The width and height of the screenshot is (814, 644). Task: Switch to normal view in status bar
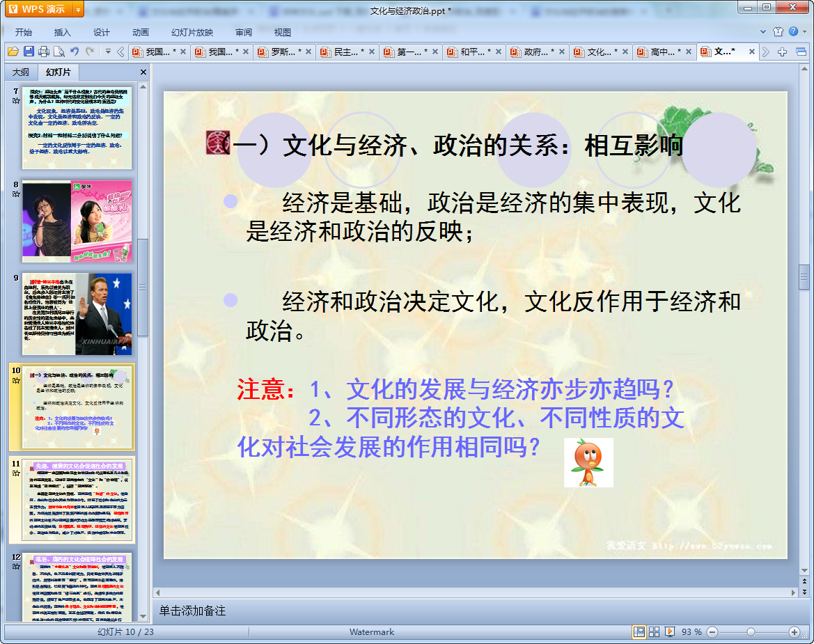(639, 631)
